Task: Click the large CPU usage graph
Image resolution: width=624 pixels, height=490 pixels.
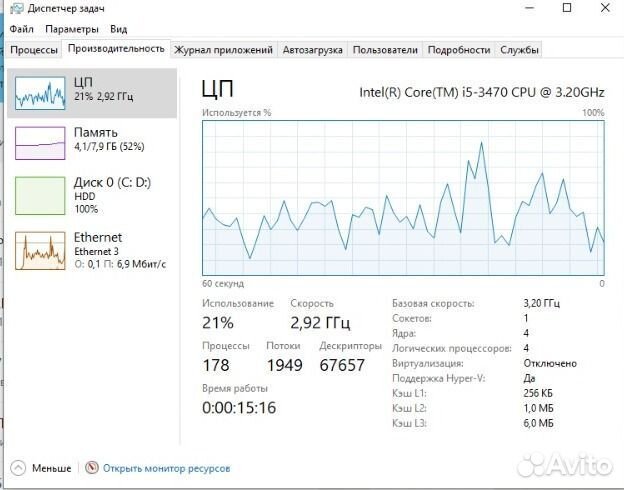Action: (403, 198)
